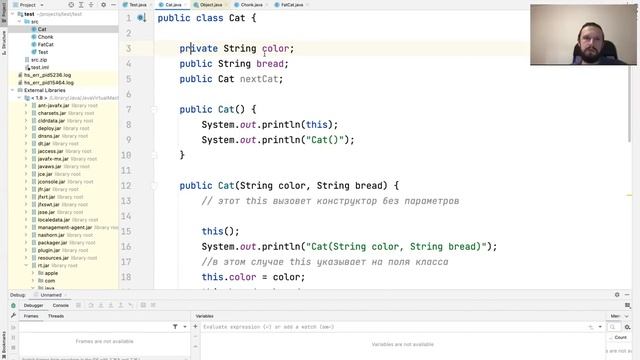Click the Step Into debug icon
Screen dimensions: 640x360
click(x=101, y=305)
